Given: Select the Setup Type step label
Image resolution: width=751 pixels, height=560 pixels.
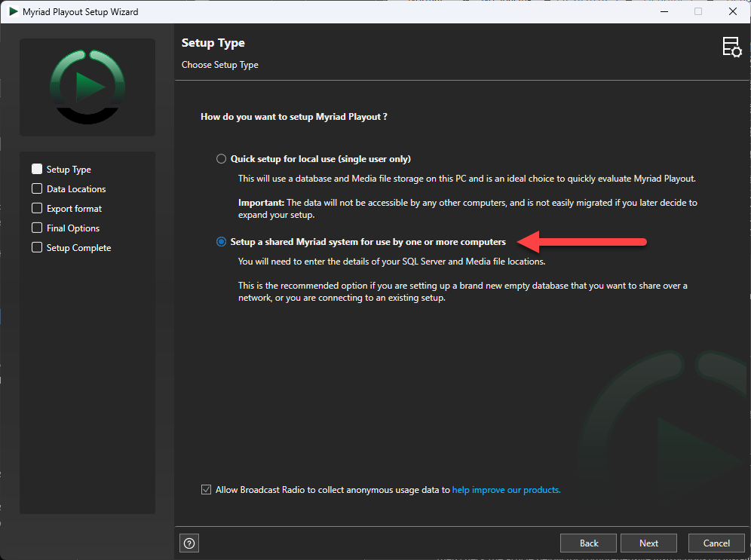Looking at the screenshot, I should pos(69,170).
